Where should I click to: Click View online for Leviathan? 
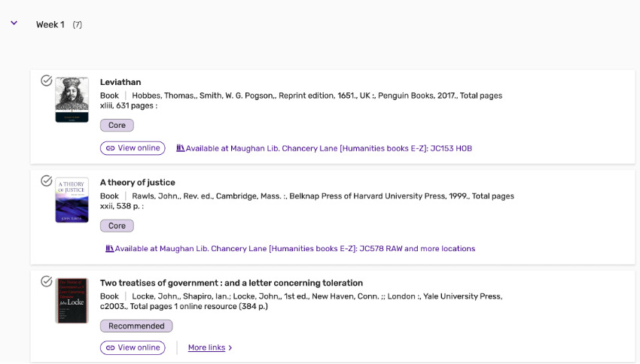coord(133,148)
